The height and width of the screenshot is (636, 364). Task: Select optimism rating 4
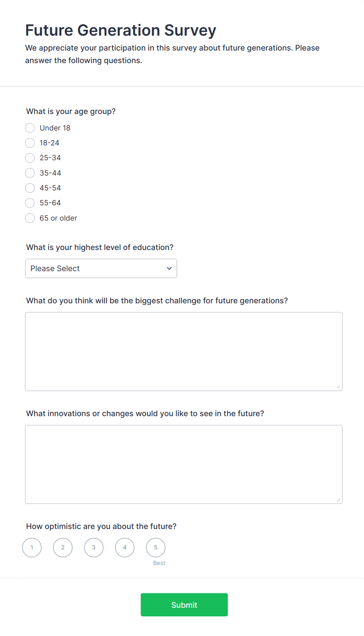[x=124, y=547]
